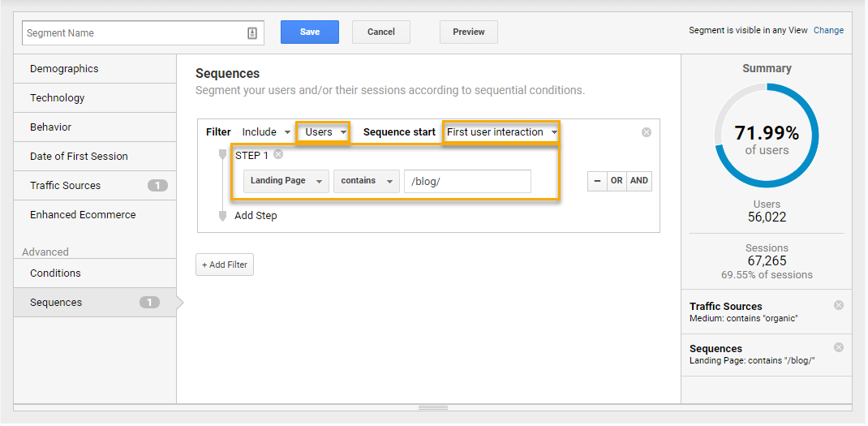Click the Preview button

(468, 32)
